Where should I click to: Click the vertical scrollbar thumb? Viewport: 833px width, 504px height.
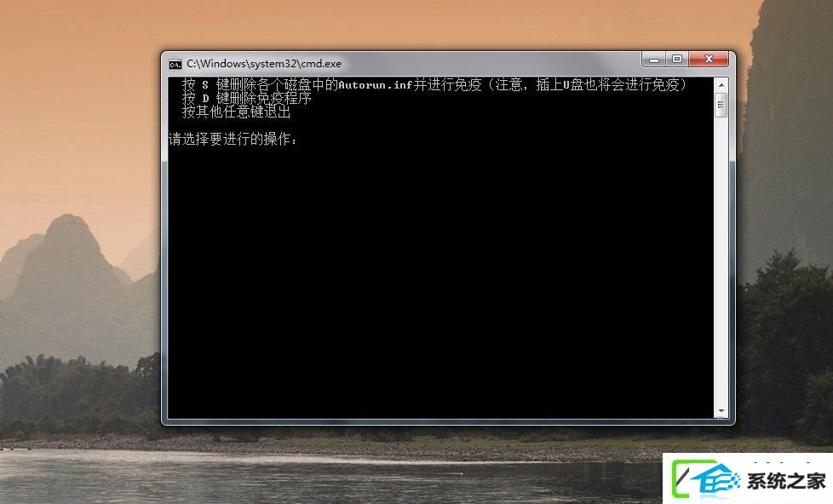point(721,105)
